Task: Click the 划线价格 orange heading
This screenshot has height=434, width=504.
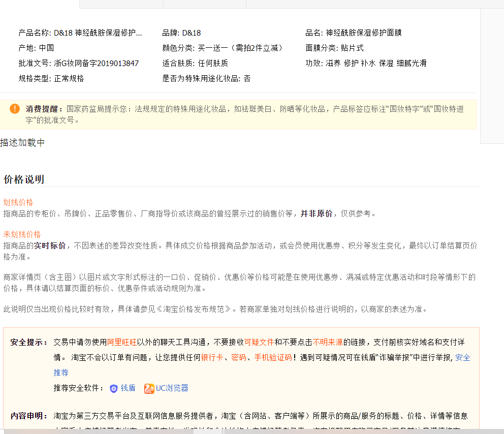Action: (18, 202)
